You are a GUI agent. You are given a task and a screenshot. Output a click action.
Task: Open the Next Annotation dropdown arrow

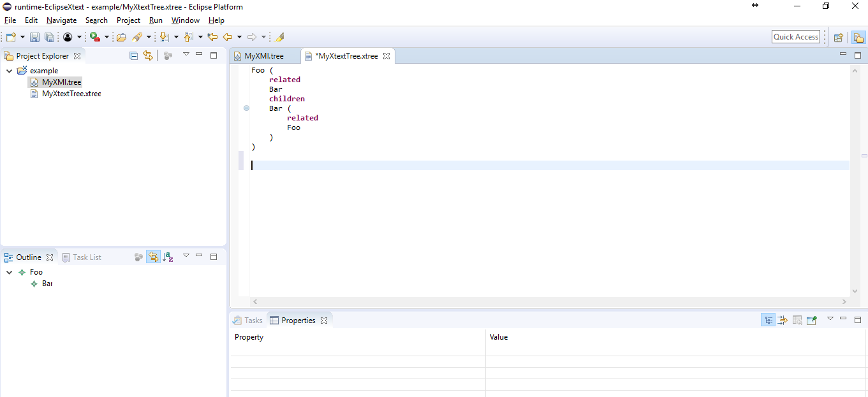coord(176,37)
